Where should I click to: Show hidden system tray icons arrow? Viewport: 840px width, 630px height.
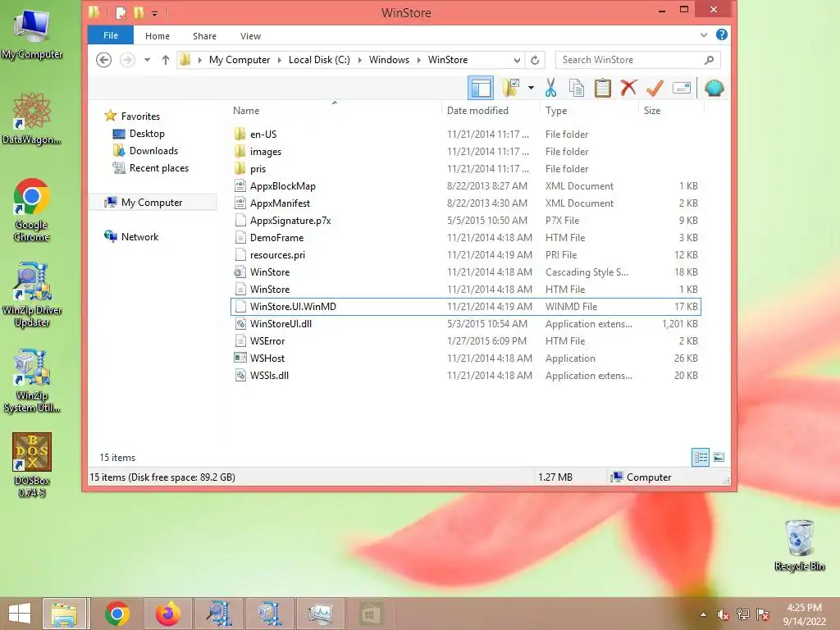(703, 614)
